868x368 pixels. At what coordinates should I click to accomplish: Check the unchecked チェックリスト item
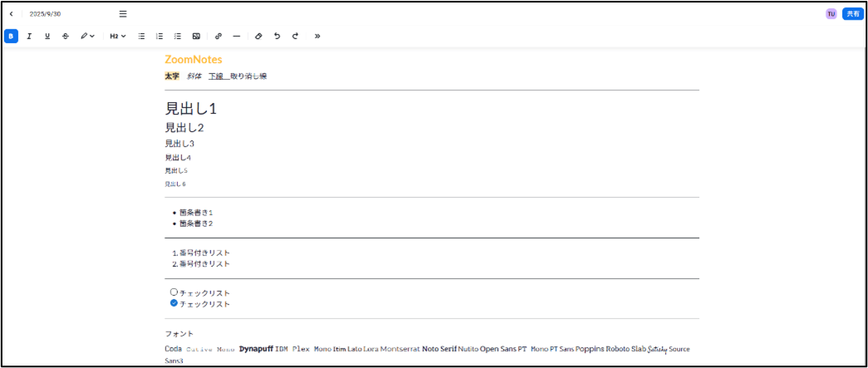[174, 292]
